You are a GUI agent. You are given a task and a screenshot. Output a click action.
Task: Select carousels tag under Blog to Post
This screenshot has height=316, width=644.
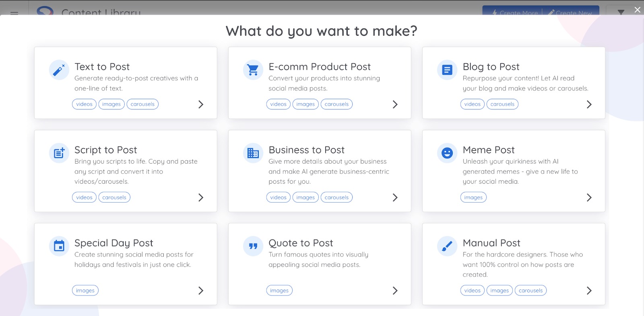click(x=502, y=104)
